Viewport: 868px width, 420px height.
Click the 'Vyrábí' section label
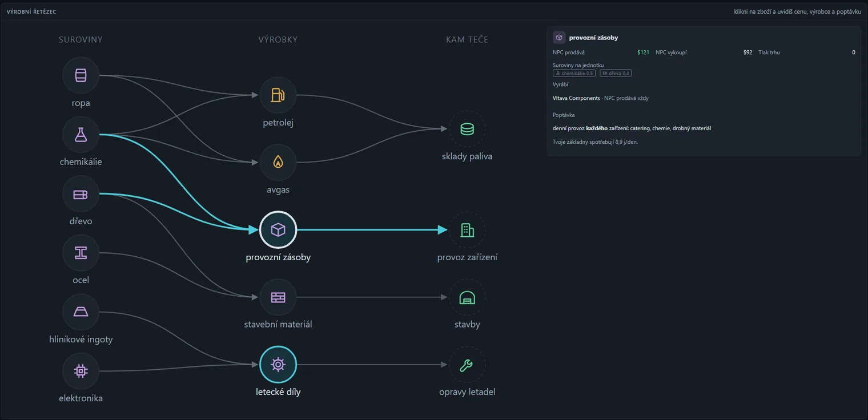coord(560,84)
